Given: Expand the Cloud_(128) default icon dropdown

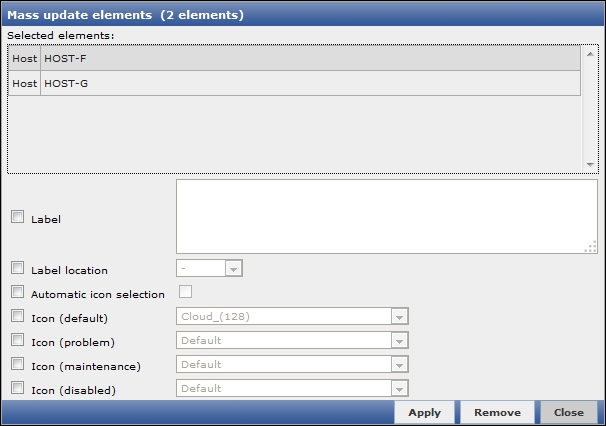Looking at the screenshot, I should 293,317.
